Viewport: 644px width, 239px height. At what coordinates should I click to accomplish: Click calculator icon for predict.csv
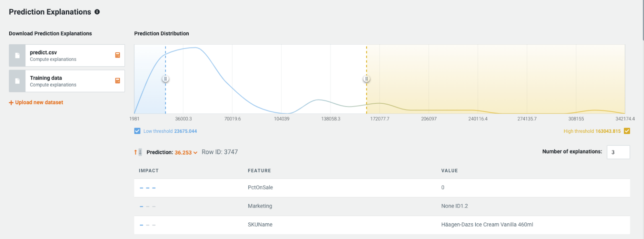118,55
